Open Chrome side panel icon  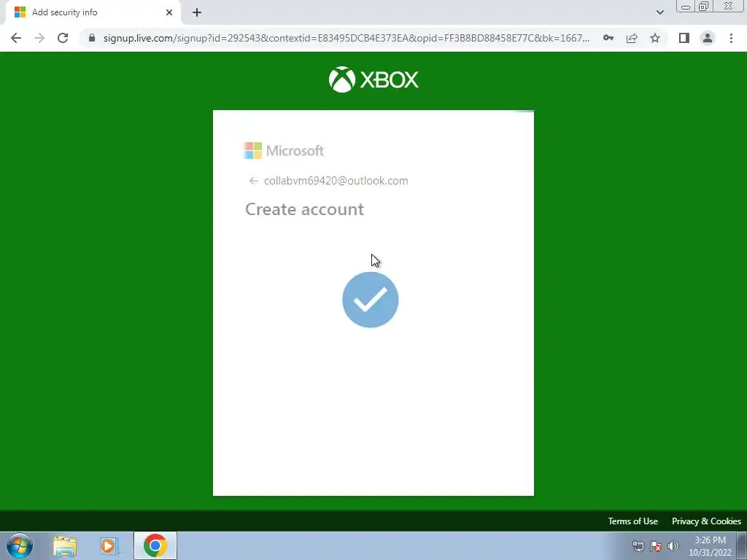[684, 38]
